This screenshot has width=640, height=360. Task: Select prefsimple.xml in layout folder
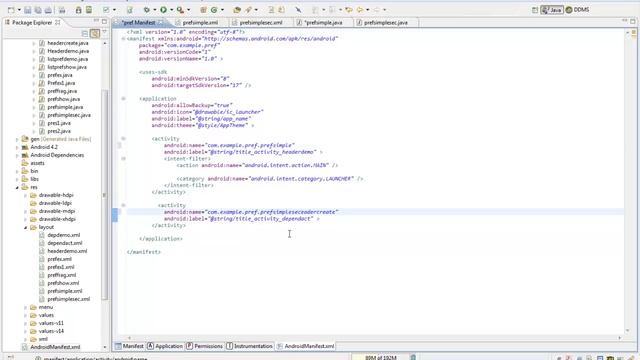(x=64, y=291)
